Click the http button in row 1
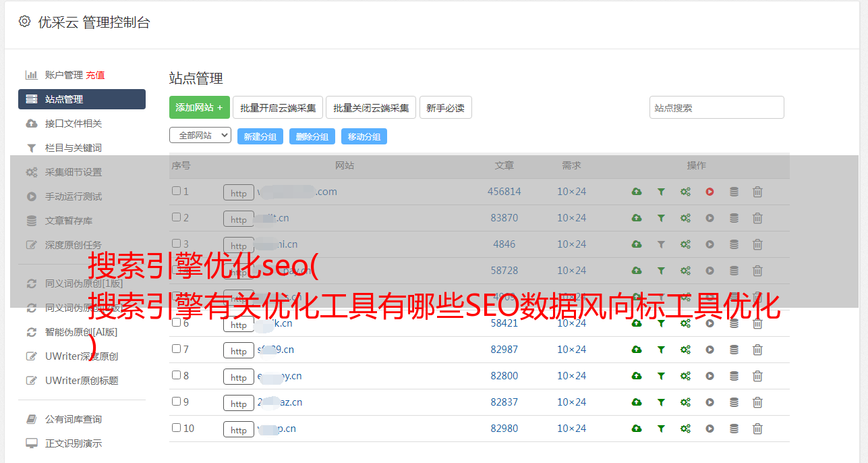The width and height of the screenshot is (868, 463). 239,193
